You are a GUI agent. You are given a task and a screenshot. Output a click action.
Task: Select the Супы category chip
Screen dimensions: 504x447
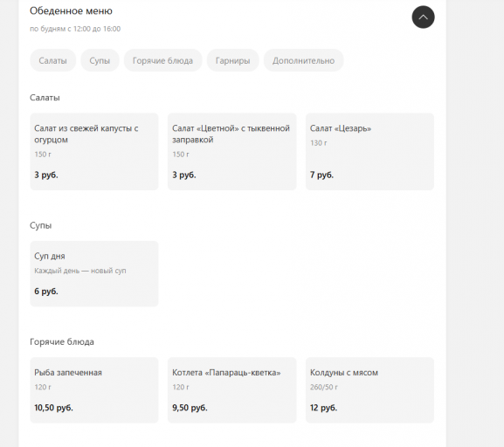[x=100, y=60]
